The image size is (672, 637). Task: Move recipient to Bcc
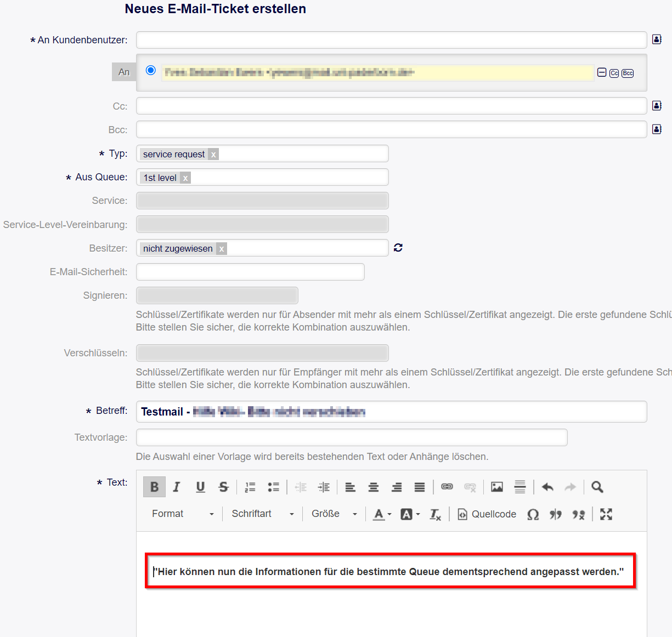click(628, 73)
